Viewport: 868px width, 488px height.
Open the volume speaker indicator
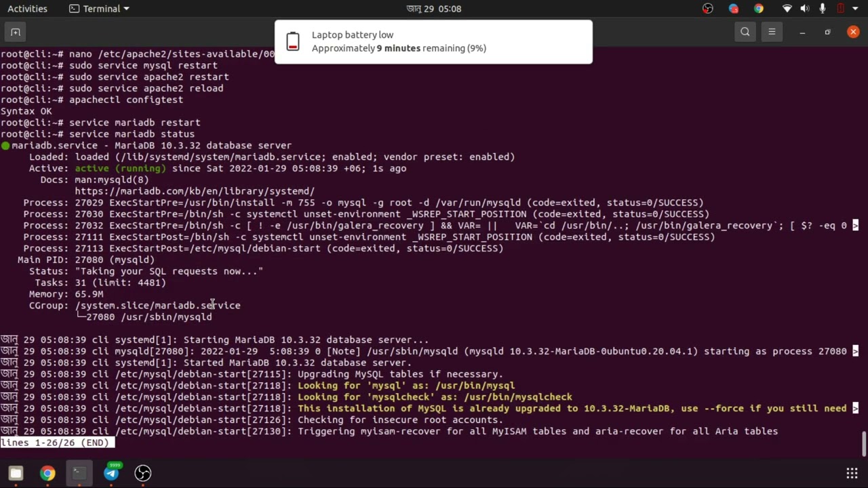click(805, 9)
